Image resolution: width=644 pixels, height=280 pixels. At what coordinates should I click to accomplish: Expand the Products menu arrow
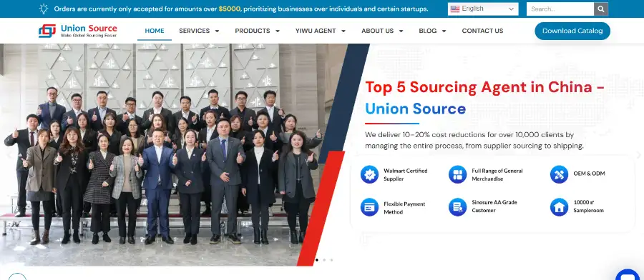[278, 31]
